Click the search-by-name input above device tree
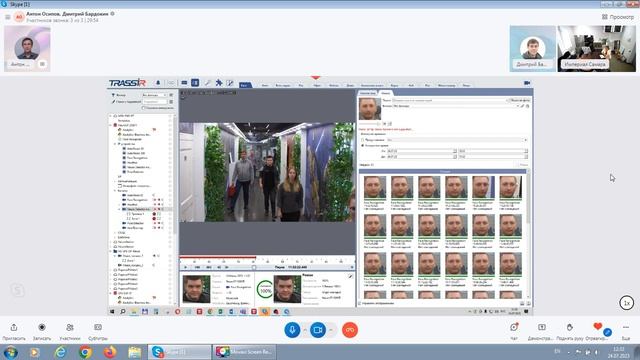Viewport: 640px width, 360px height. pyautogui.click(x=154, y=102)
